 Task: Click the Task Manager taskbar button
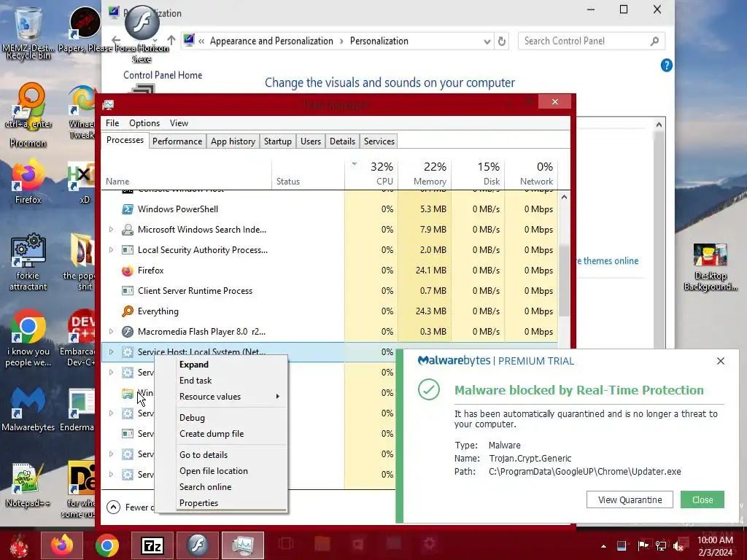coord(242,545)
